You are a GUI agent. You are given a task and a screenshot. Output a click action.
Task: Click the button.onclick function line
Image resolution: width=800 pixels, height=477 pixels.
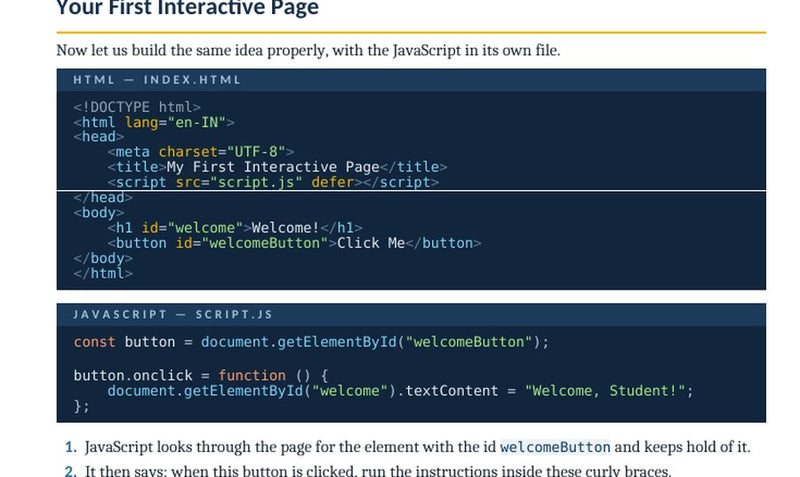point(201,375)
